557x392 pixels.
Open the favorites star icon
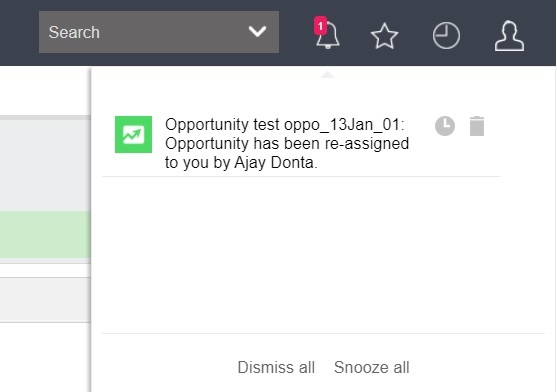pos(384,36)
